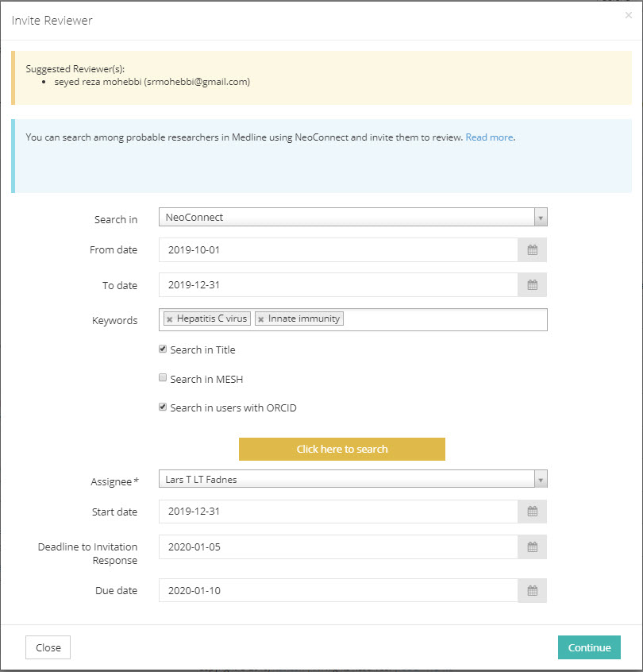Click the Hepatitis C virus keyword text
This screenshot has width=643, height=672.
tap(212, 319)
